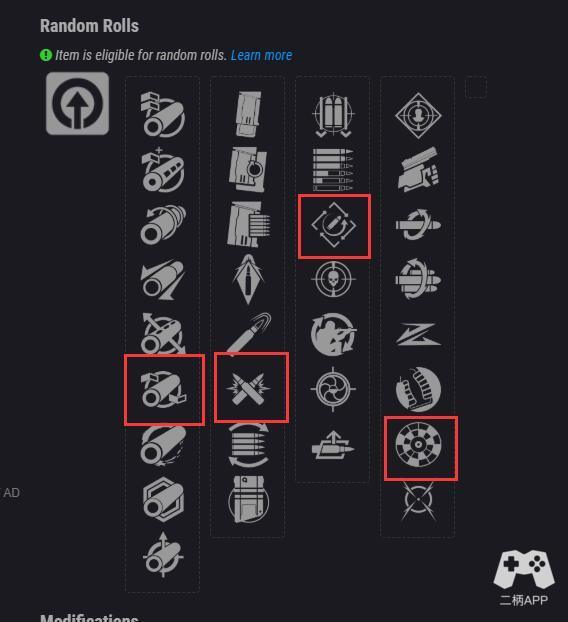Pick the highlighted bullet-in-diamond perk
Viewport: 568px width, 622px height.
(x=333, y=225)
